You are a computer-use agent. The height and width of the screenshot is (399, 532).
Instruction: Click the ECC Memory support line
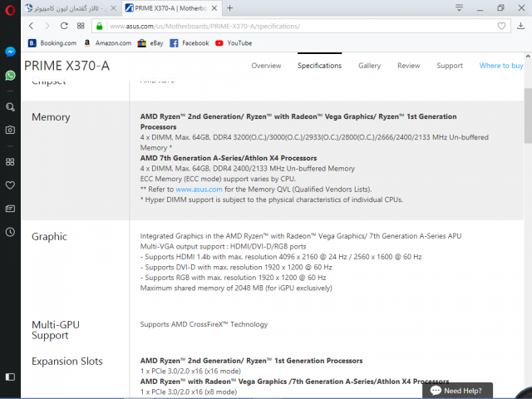coord(218,179)
